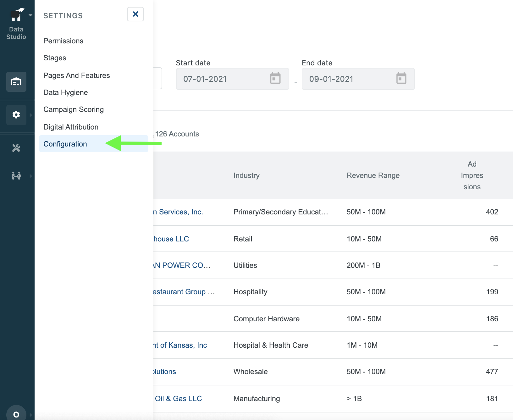
Task: Click the Hospitality industry cell
Action: 250,292
